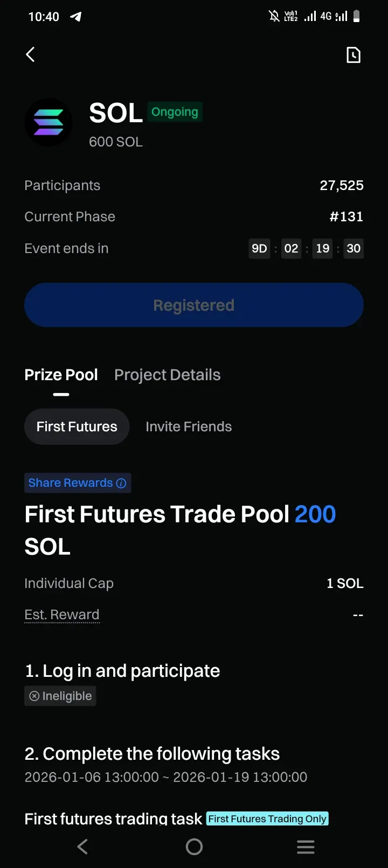Viewport: 388px width, 868px height.
Task: Tap the Ongoing status tag
Action: click(175, 112)
